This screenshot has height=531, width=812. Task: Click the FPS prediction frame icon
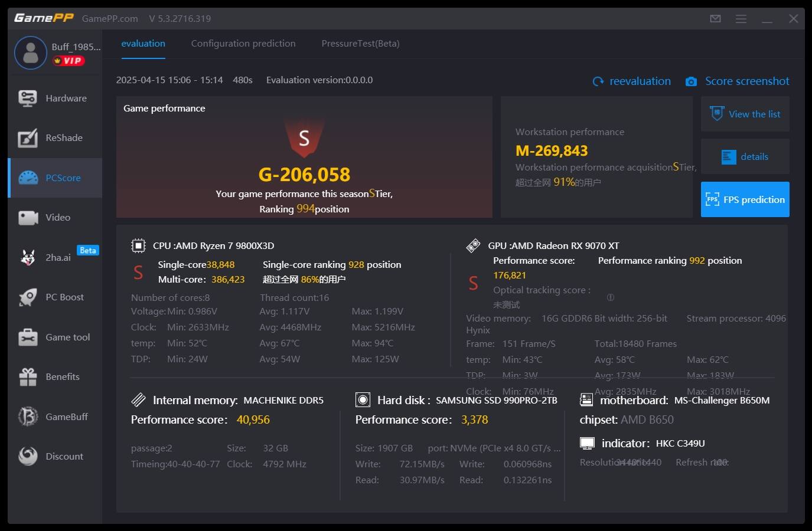[712, 199]
